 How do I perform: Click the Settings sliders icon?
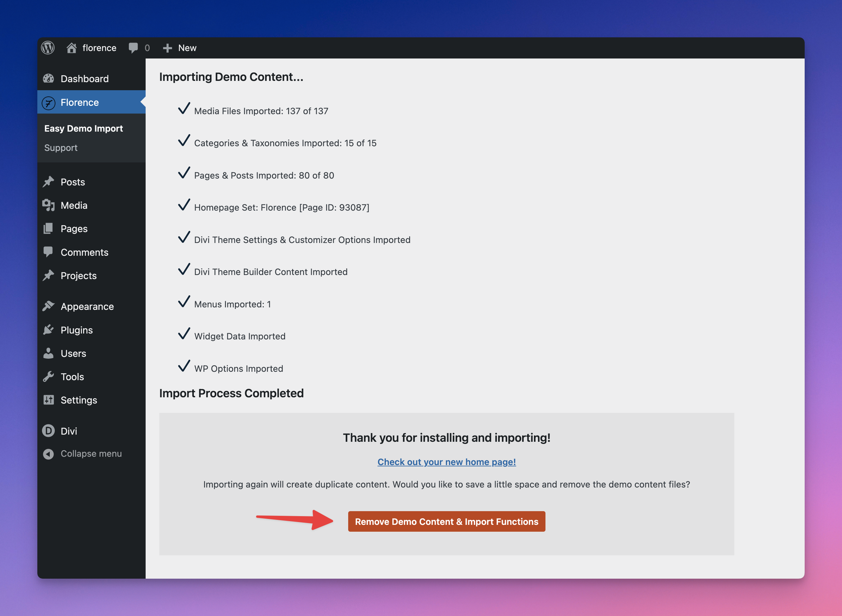[x=49, y=400]
